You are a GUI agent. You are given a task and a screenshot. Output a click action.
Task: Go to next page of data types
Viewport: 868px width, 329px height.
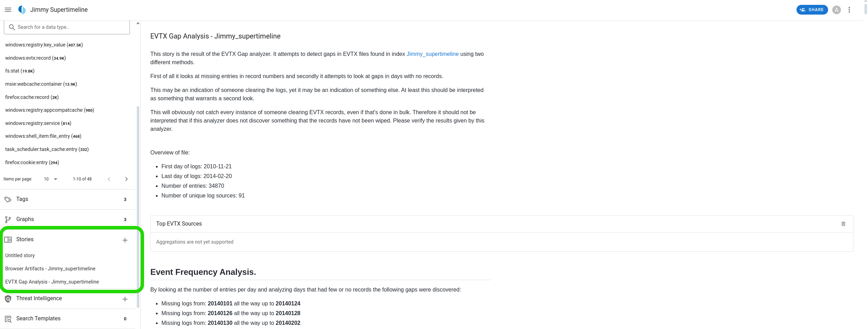(x=126, y=179)
